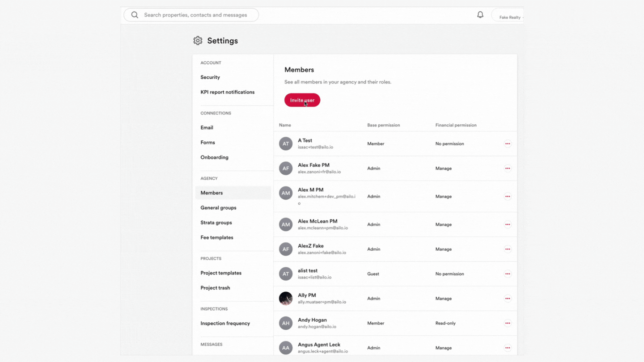Open the Fake Realty account dropdown

coord(508,15)
